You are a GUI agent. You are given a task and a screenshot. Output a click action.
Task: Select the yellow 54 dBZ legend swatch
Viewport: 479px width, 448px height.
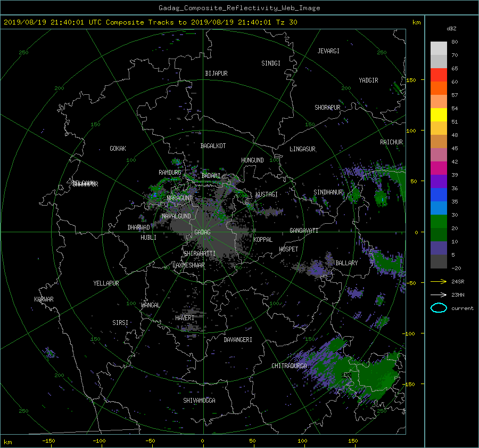pyautogui.click(x=439, y=115)
